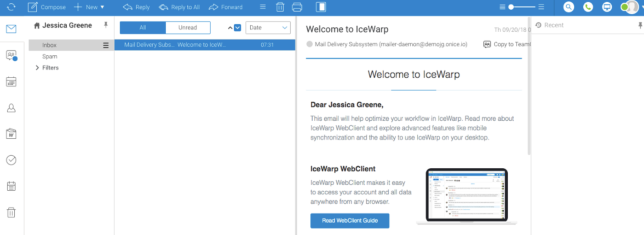The height and width of the screenshot is (235, 644).
Task: Open the calendar icon in left sidebar
Action: pyautogui.click(x=11, y=82)
